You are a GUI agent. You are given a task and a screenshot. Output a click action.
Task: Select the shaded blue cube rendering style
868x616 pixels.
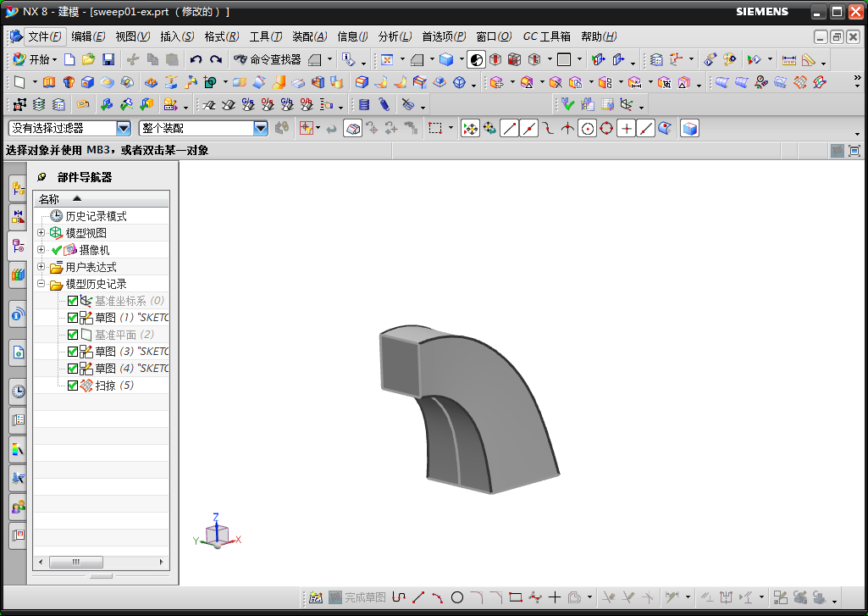(x=446, y=59)
